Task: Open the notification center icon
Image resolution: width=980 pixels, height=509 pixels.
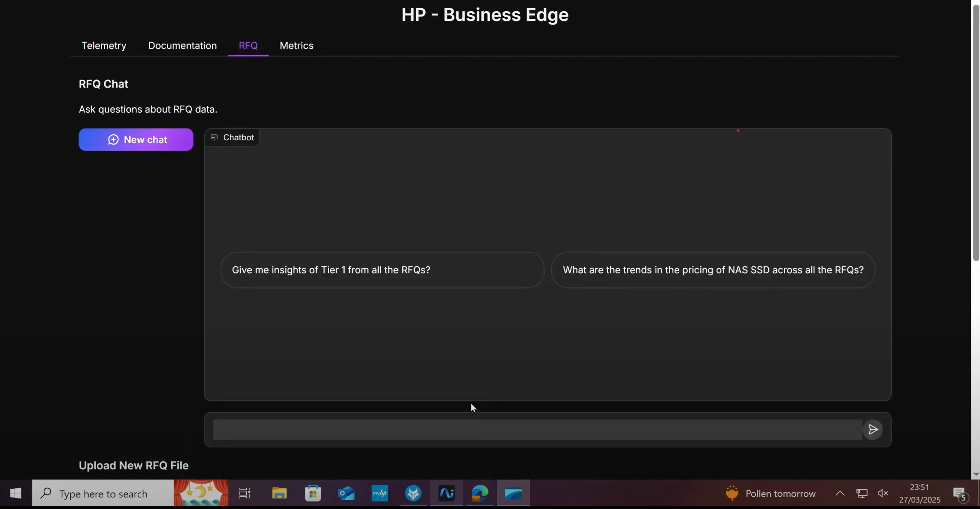Action: coord(959,493)
